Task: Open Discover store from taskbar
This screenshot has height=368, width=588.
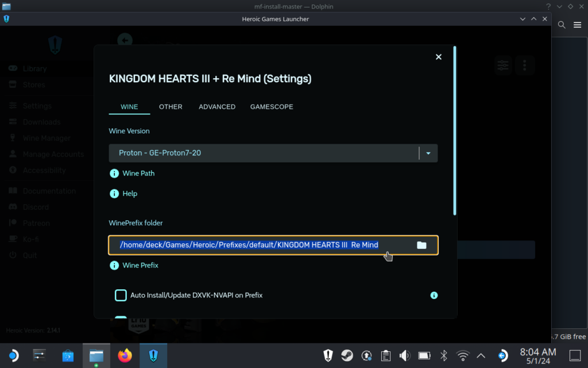Action: point(68,355)
